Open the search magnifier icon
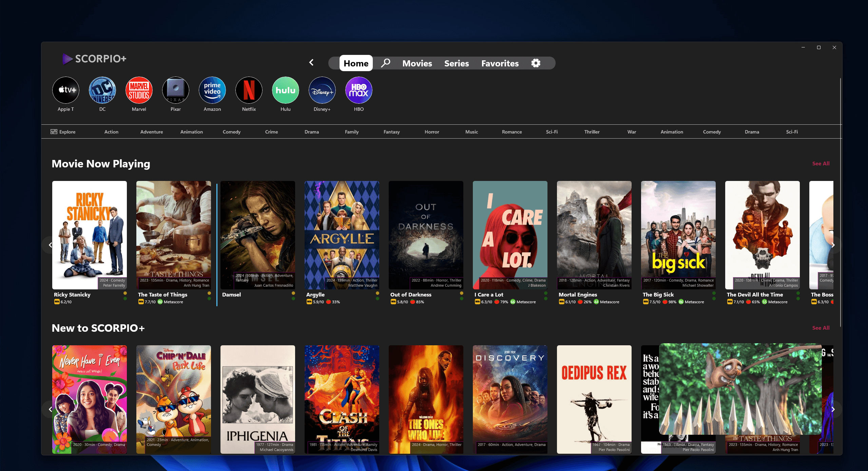This screenshot has height=471, width=868. point(385,63)
